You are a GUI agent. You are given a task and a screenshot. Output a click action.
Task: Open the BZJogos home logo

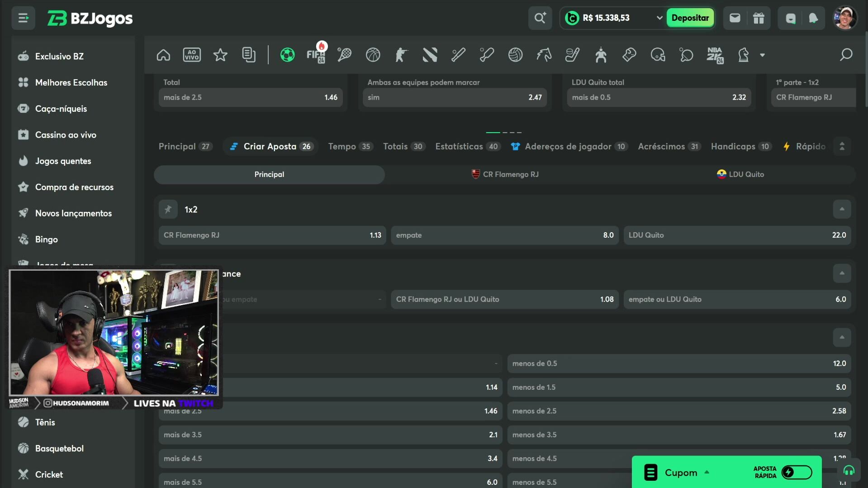[x=90, y=18]
